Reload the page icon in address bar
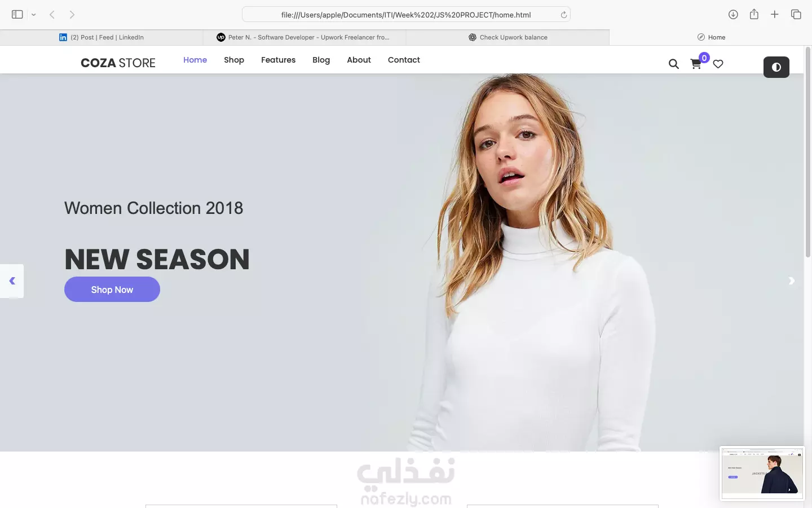 click(563, 15)
